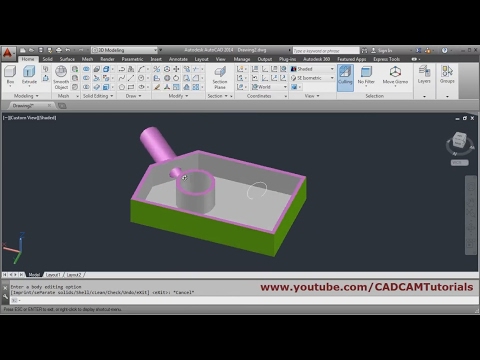Click the keyword search input field
Screen dimensions: 480x360
[326, 51]
